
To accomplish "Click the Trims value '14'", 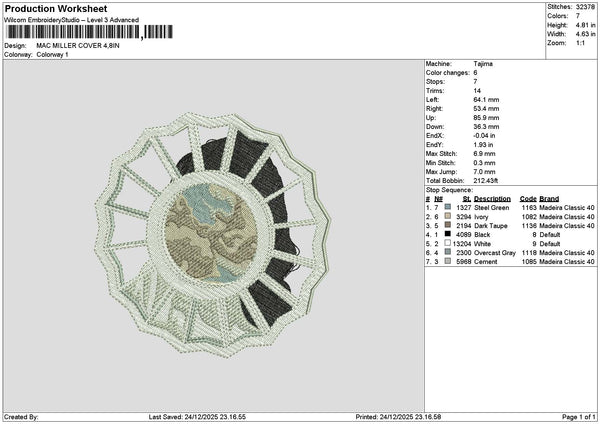I will click(477, 91).
